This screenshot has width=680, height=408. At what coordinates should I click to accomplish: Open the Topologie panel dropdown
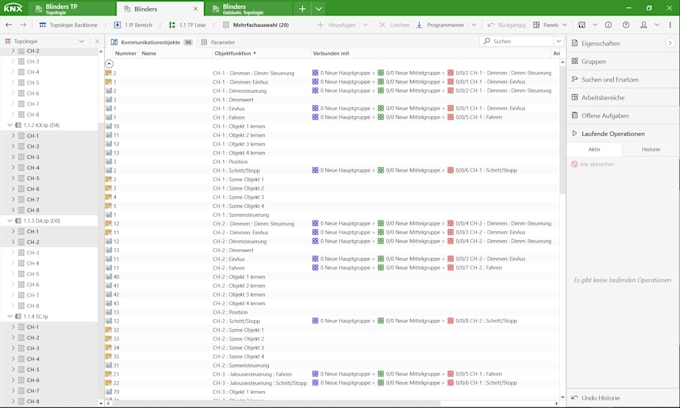(x=82, y=41)
